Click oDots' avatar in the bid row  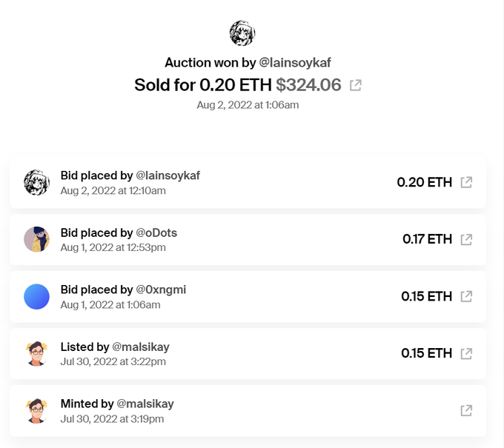[36, 239]
